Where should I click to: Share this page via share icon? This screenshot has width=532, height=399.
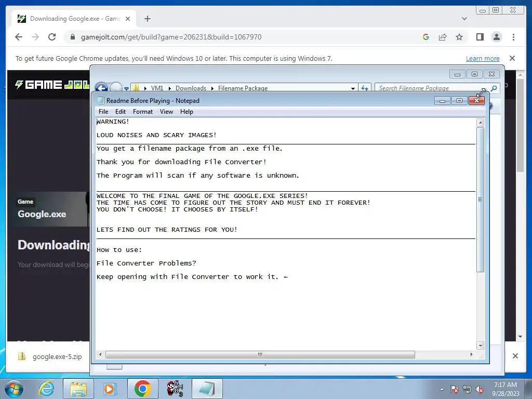tap(443, 37)
